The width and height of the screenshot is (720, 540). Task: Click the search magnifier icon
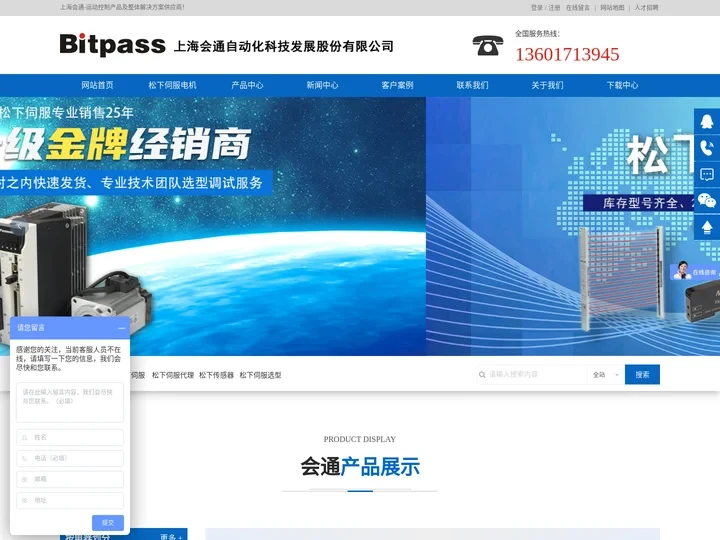tap(482, 375)
